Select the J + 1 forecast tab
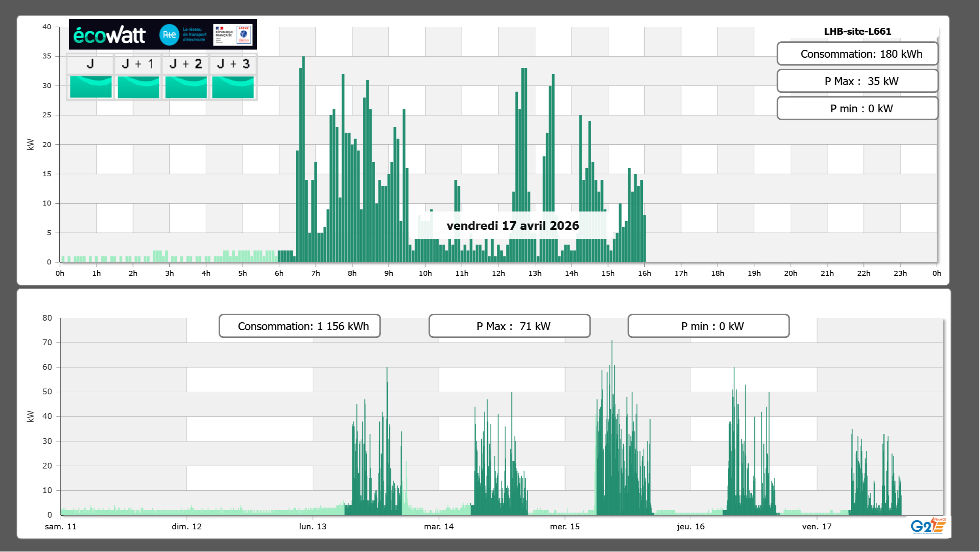Screen dimensions: 980x552 (138, 64)
